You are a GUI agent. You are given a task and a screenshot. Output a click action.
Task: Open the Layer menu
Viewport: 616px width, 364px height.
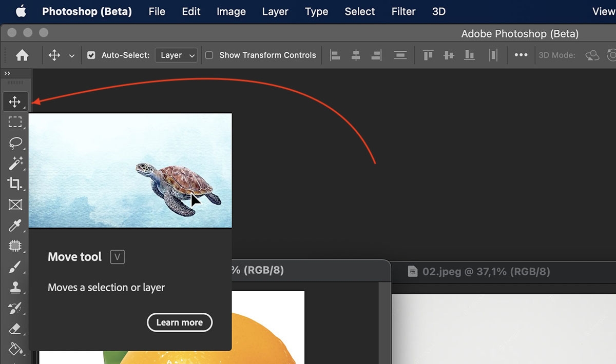(275, 11)
